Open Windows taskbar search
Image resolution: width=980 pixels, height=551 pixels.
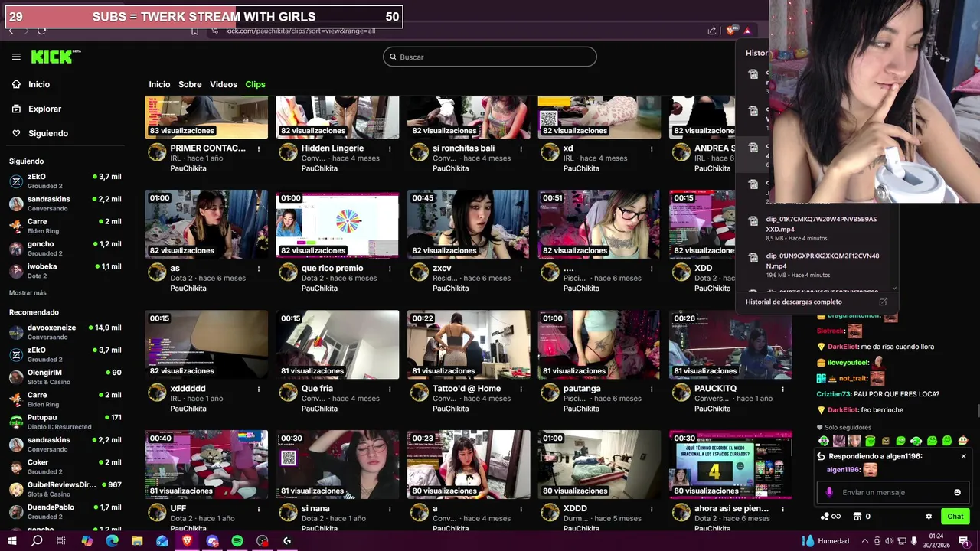37,541
